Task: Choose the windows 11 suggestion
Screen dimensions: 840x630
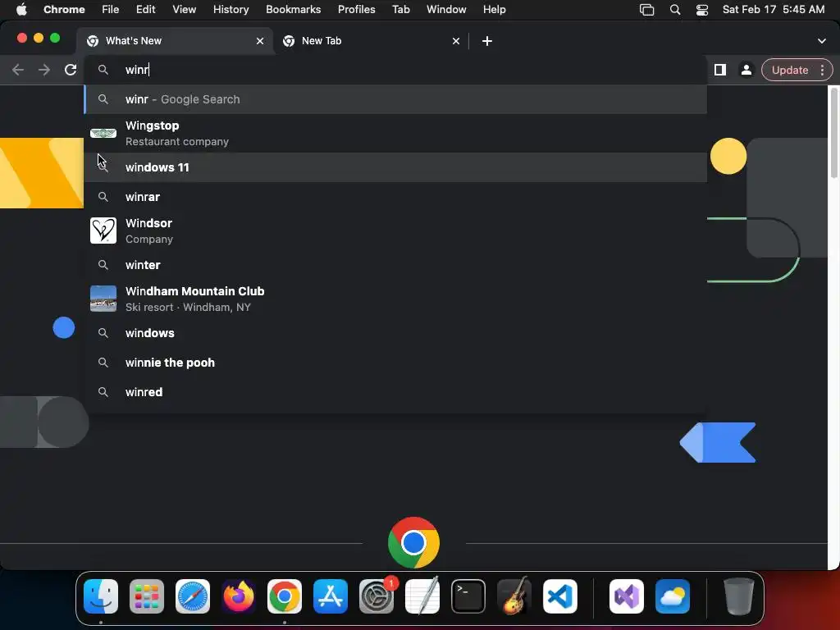Action: click(x=395, y=167)
